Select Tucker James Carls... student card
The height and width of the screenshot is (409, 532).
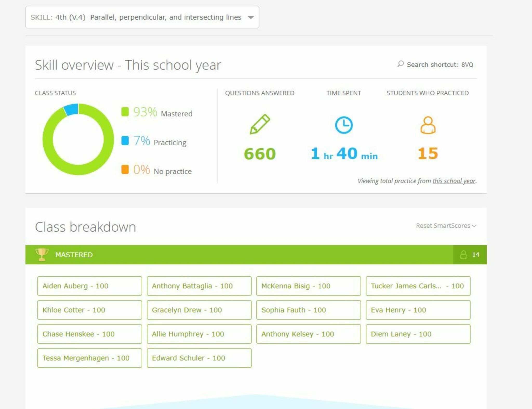click(418, 286)
